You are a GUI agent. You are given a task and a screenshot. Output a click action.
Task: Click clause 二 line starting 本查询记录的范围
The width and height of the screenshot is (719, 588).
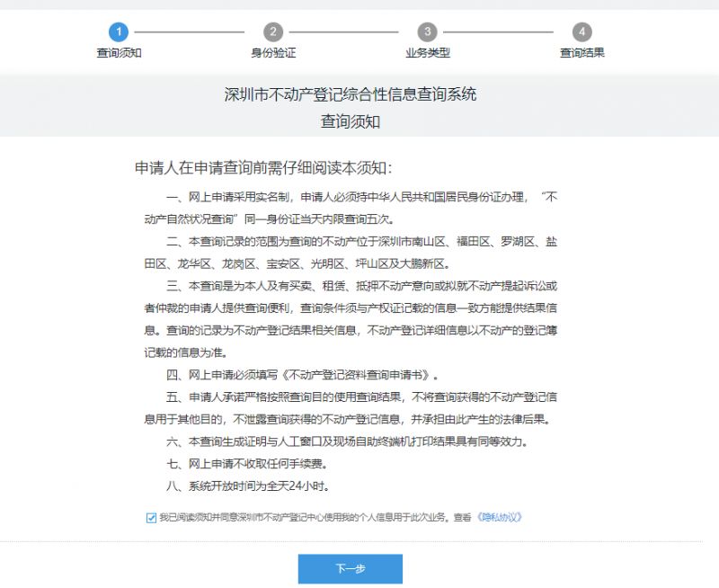(361, 242)
